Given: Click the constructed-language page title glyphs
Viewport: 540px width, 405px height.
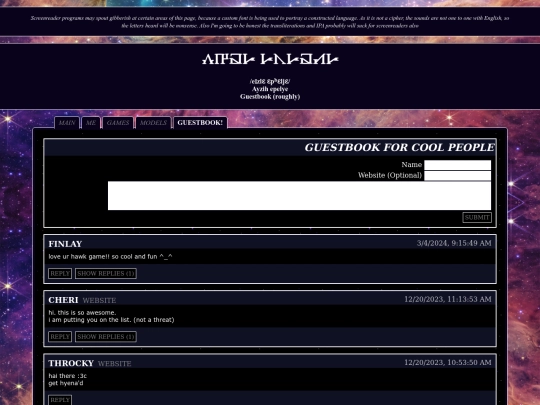Looking at the screenshot, I should (x=270, y=59).
